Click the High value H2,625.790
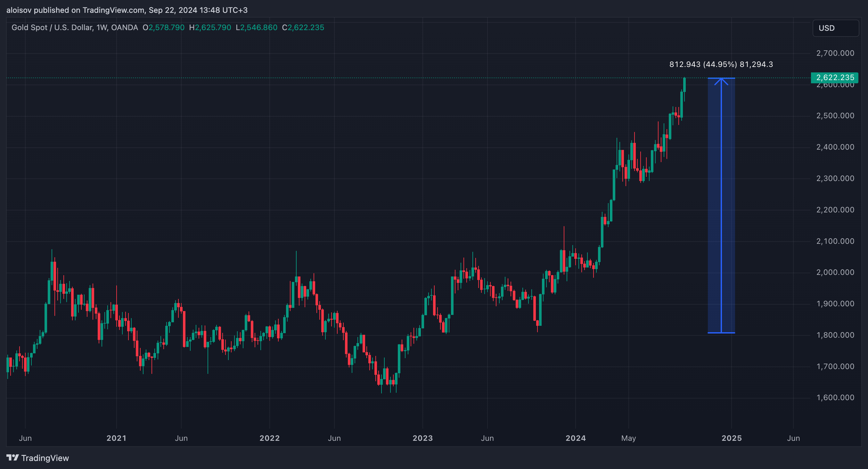The height and width of the screenshot is (469, 868). click(210, 28)
